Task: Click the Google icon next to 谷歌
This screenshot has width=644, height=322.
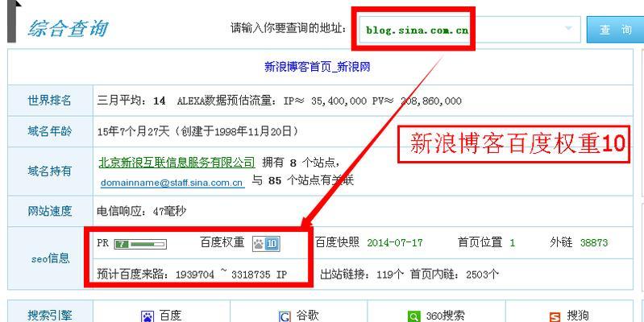Action: click(285, 316)
